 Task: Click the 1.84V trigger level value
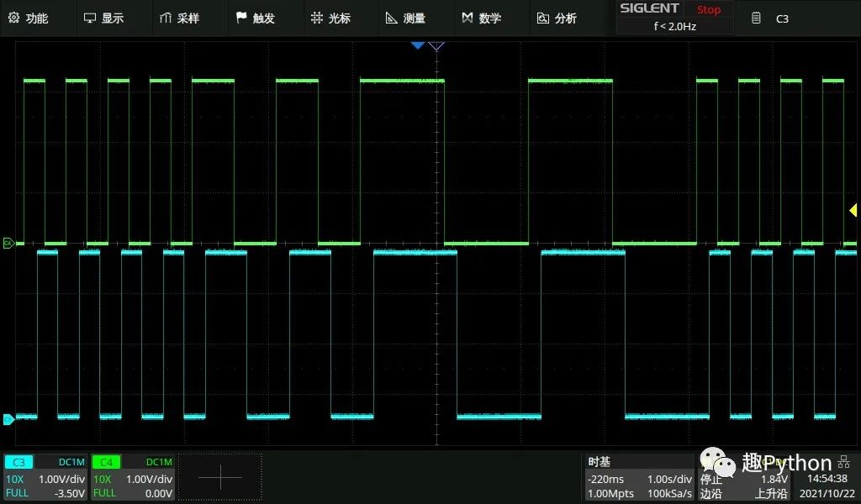pyautogui.click(x=774, y=479)
